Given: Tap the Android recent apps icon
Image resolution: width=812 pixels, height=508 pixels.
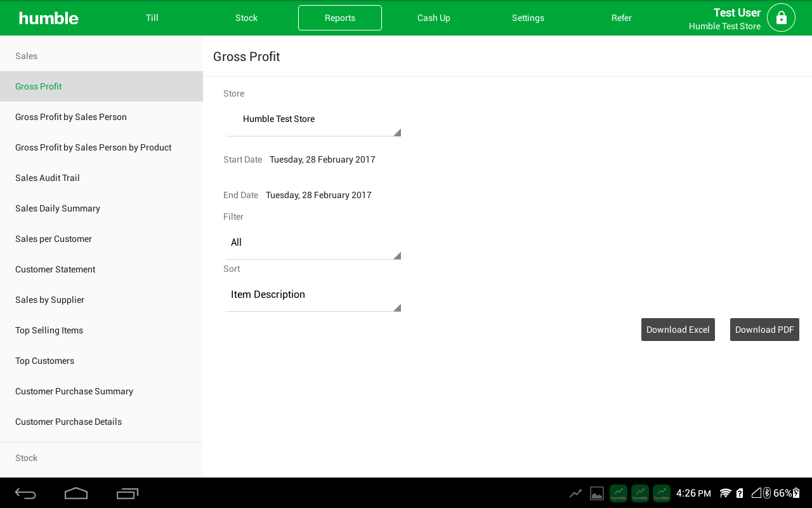Looking at the screenshot, I should coord(128,493).
